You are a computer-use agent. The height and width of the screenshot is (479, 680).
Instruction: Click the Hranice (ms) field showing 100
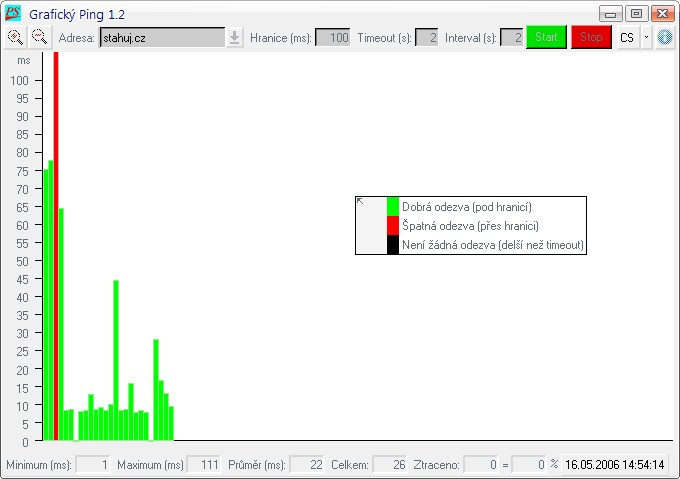point(333,38)
